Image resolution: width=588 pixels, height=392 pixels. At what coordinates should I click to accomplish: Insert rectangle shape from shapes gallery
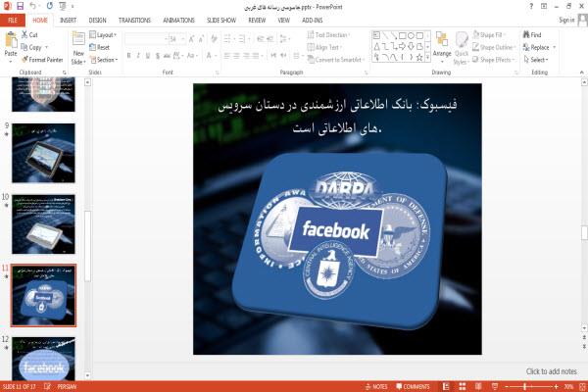403,35
